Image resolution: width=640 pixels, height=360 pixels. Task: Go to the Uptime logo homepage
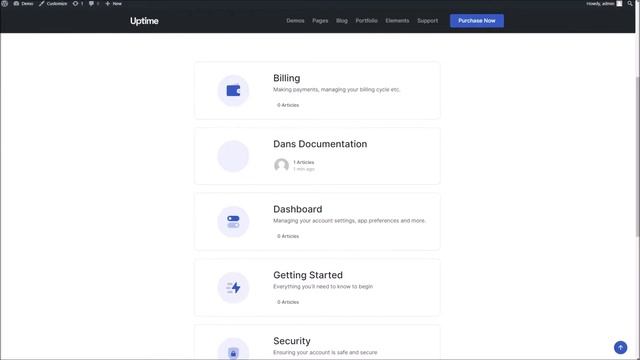coord(144,21)
